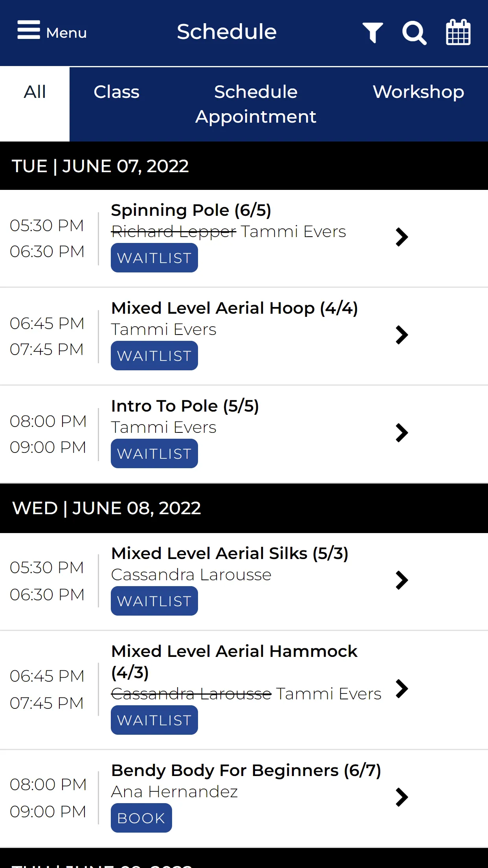The image size is (488, 868).
Task: Switch to Schedule Appointment tab
Action: coord(256,104)
